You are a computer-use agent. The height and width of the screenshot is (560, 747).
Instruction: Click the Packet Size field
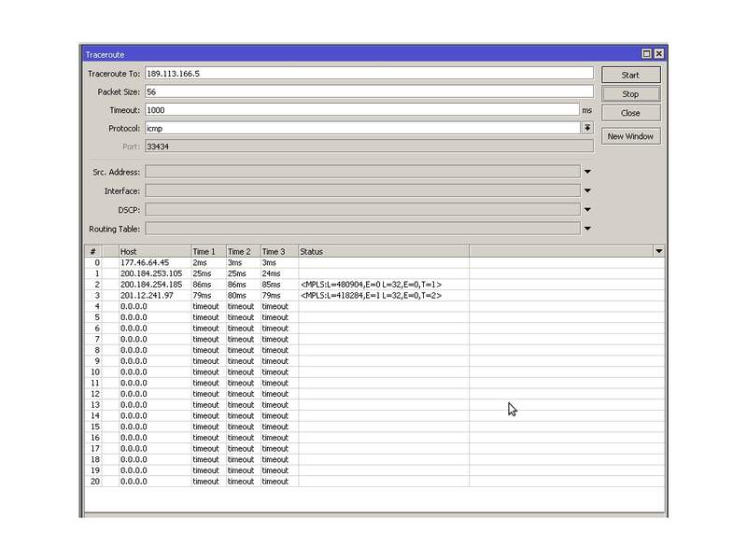point(369,91)
